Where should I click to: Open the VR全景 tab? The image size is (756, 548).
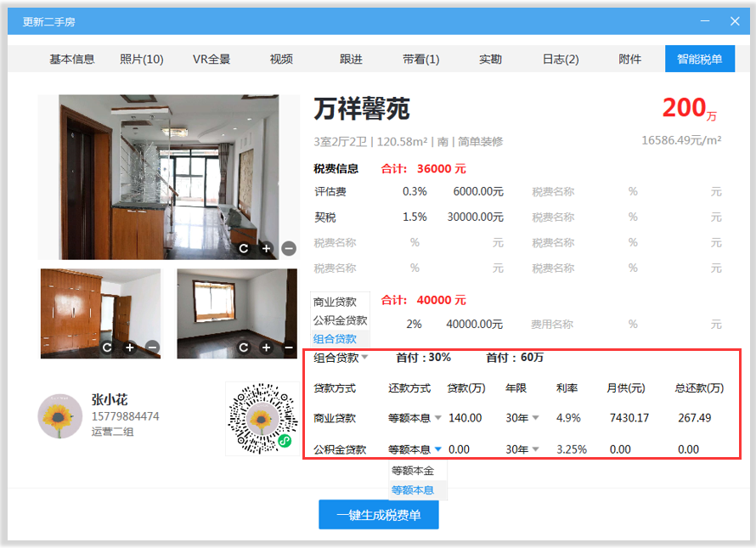pos(212,59)
